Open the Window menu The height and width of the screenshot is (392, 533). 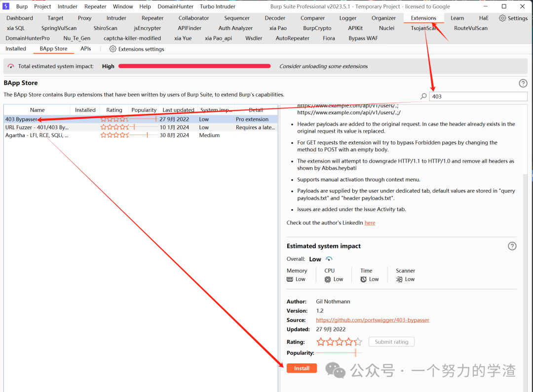point(123,6)
